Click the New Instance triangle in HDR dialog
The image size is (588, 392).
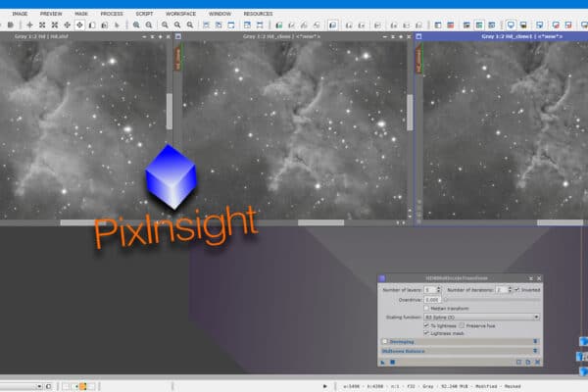(x=383, y=362)
